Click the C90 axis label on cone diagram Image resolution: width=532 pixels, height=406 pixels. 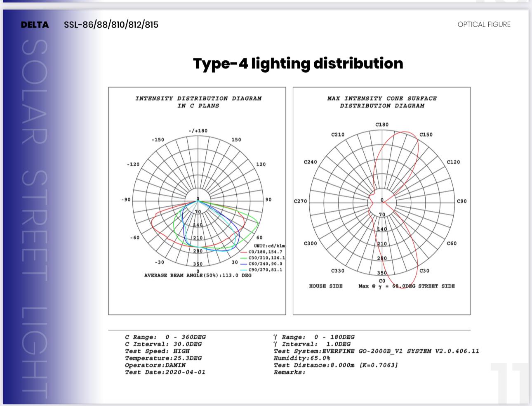click(x=461, y=201)
